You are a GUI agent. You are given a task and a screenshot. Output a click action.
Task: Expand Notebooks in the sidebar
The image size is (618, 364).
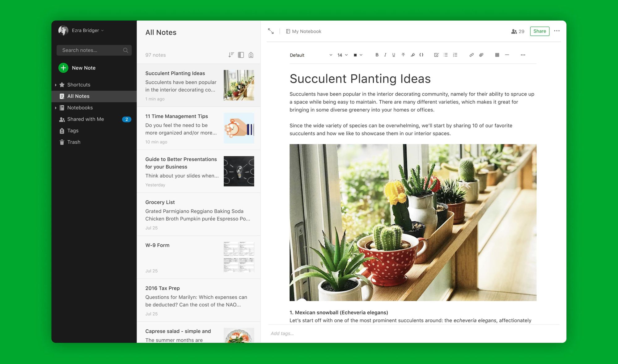(x=56, y=108)
